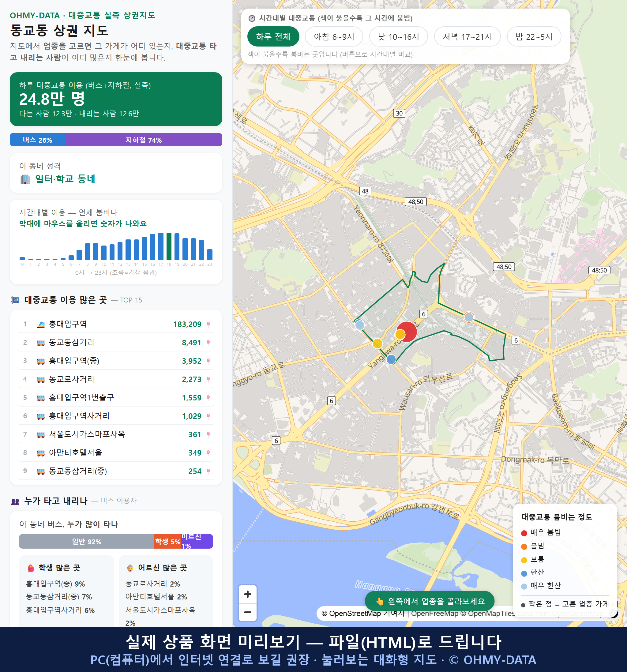
Task: Click the map pin for 홍대입구역(중) row
Action: click(208, 361)
